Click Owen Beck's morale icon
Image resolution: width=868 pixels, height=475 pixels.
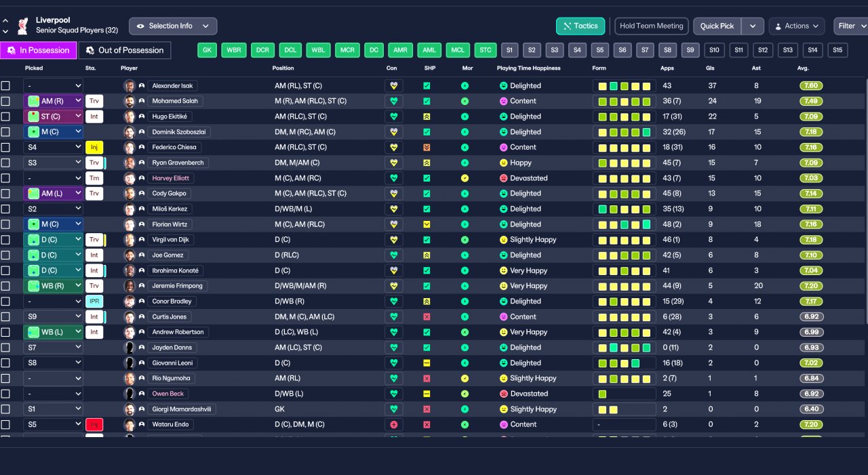pos(465,394)
